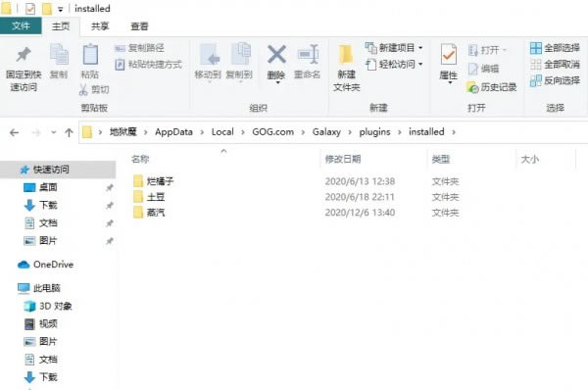Open 视频 (Videos) under This PC
This screenshot has height=390, width=588.
48,323
